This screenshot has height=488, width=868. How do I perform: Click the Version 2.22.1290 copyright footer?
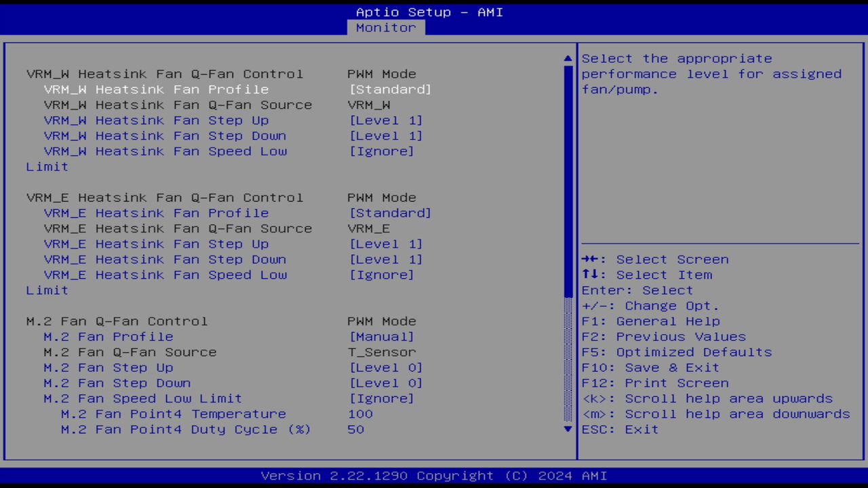tap(434, 476)
